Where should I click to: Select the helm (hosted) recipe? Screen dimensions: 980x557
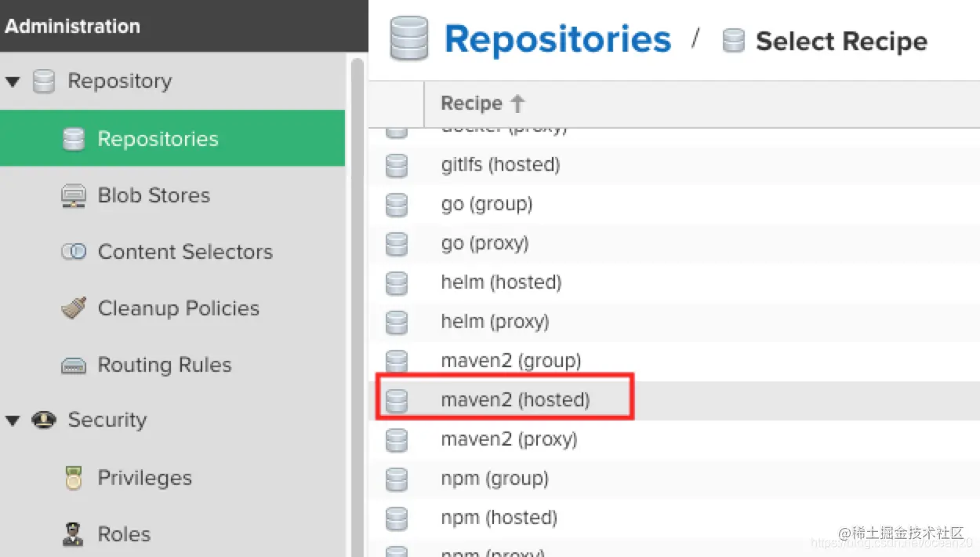501,282
